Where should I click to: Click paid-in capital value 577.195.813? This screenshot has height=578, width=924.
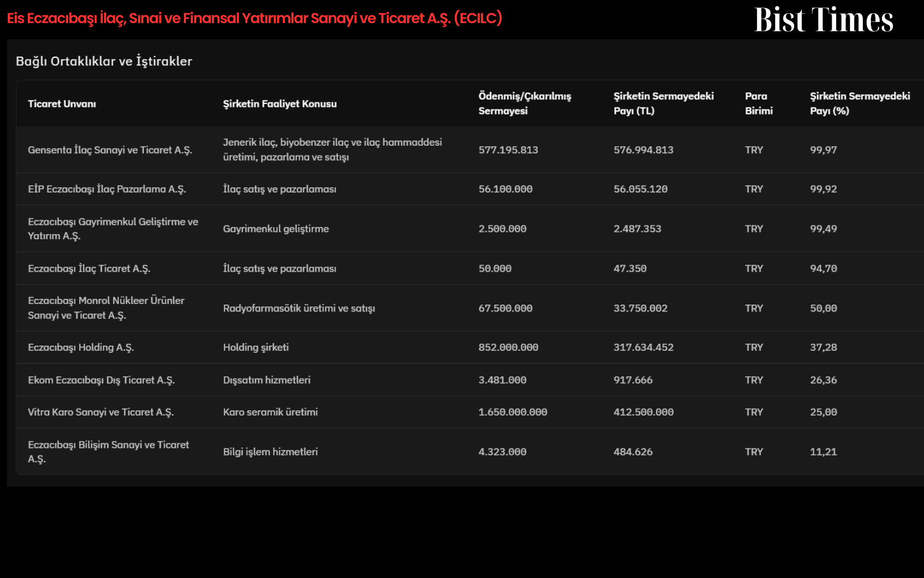[x=508, y=150]
